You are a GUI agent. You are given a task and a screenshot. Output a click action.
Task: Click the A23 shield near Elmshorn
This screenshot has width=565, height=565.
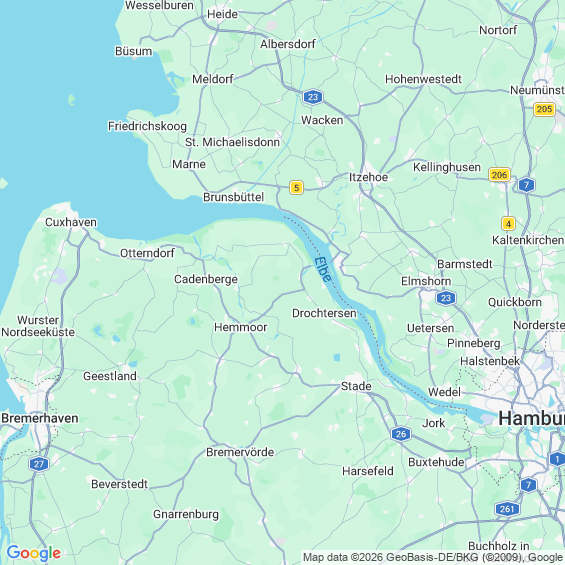(x=446, y=298)
